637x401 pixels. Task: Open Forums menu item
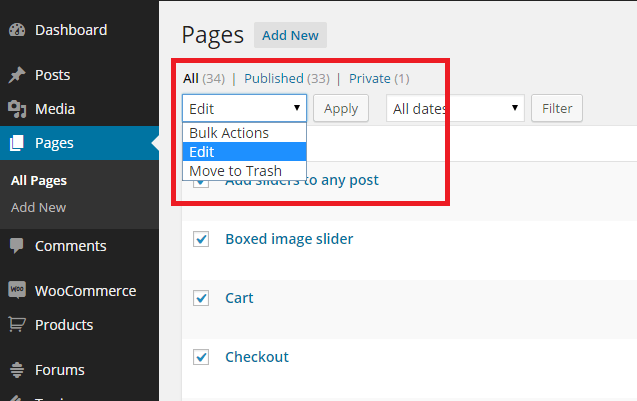point(60,370)
